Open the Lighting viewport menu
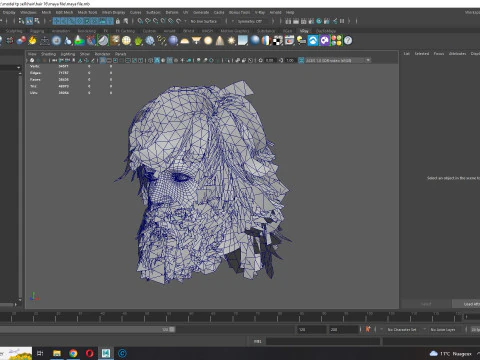The image size is (480, 360). (68, 54)
